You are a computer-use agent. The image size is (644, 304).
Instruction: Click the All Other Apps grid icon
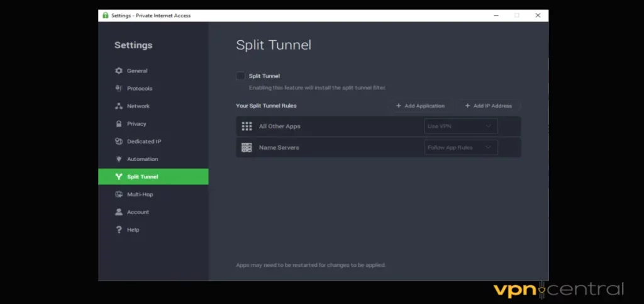click(x=247, y=126)
